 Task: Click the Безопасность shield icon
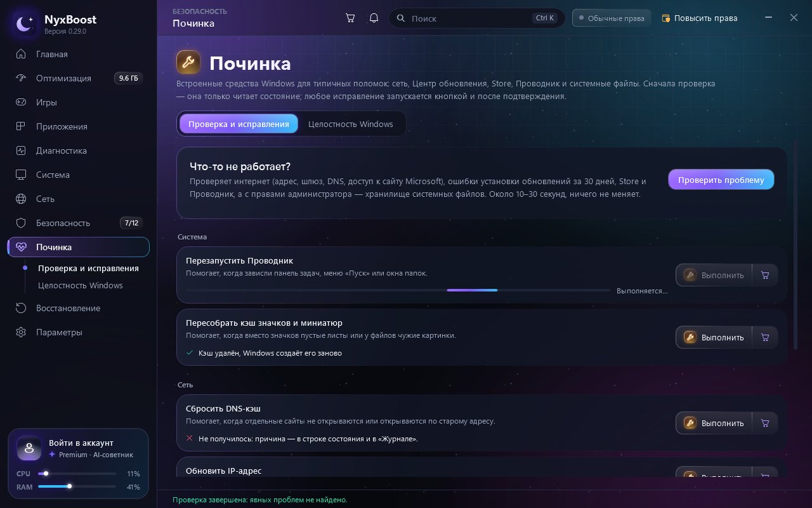coord(22,223)
